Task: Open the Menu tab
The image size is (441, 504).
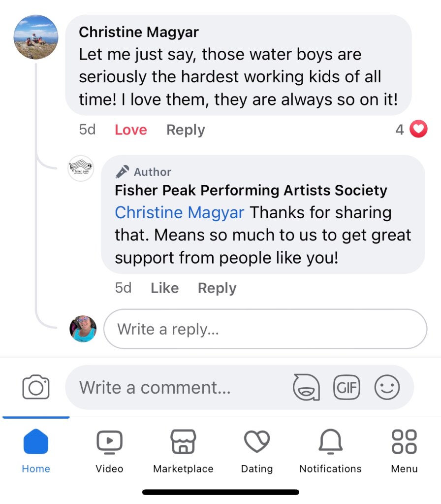Action: click(404, 450)
